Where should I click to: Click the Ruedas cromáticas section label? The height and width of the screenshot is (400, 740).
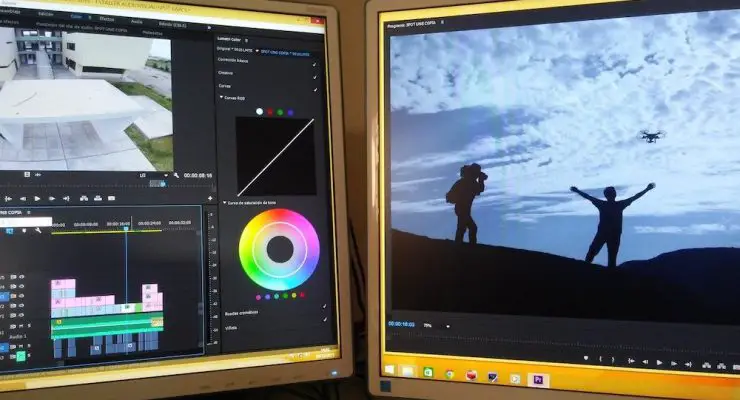click(240, 313)
